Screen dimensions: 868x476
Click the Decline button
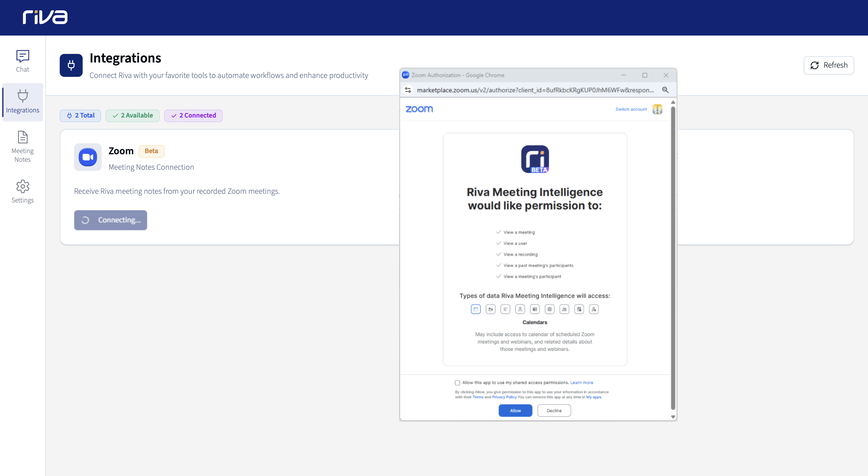tap(554, 411)
